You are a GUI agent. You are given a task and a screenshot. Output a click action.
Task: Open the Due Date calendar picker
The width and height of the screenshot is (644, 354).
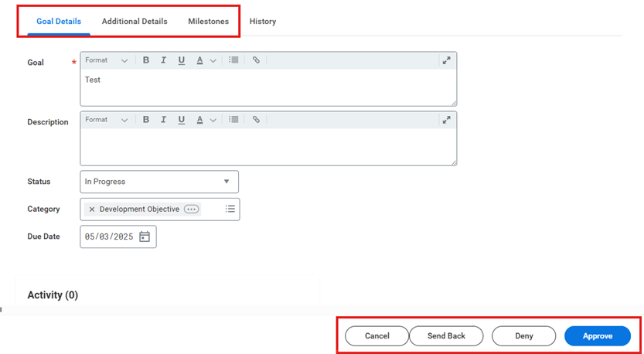[145, 237]
